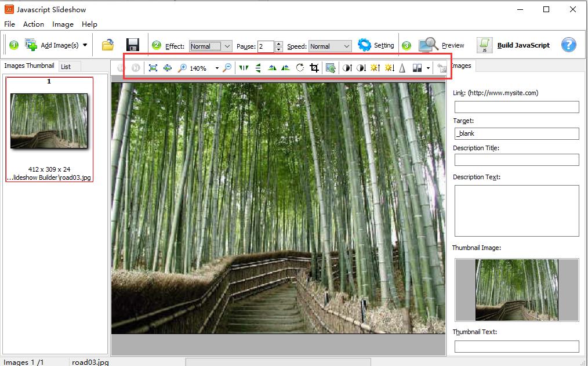The height and width of the screenshot is (366, 588).
Task: Open project using the folder icon
Action: pyautogui.click(x=107, y=45)
